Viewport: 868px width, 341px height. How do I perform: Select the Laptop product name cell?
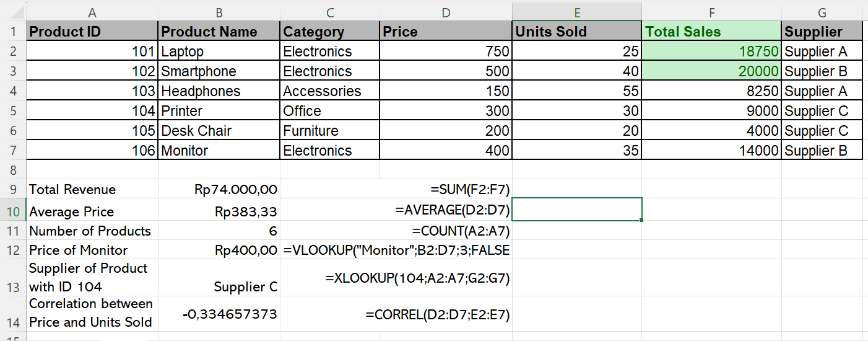tap(219, 51)
